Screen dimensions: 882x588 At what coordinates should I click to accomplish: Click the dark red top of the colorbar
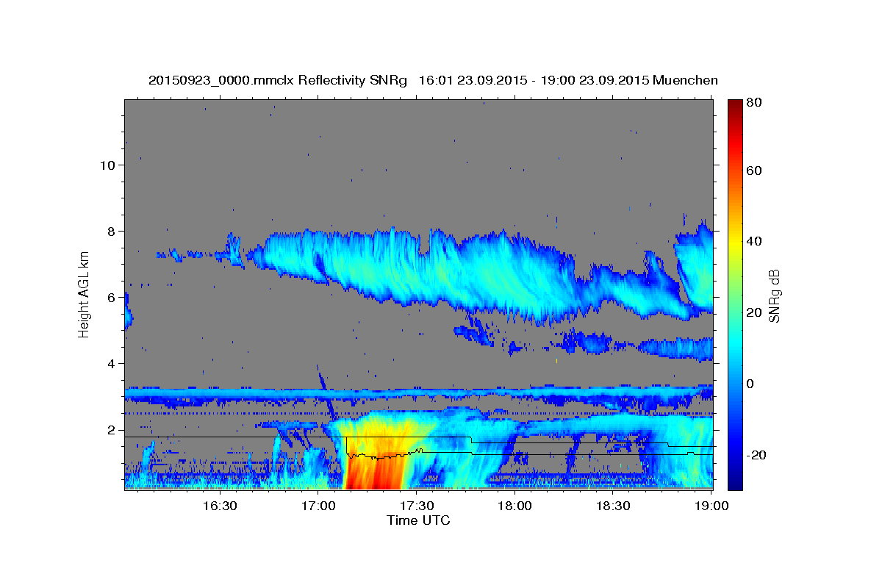pos(735,104)
